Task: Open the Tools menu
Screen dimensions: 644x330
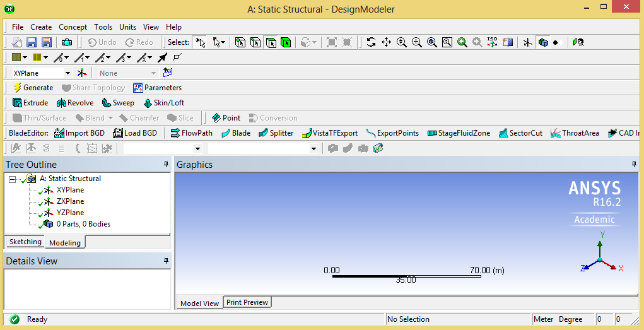Action: point(103,27)
